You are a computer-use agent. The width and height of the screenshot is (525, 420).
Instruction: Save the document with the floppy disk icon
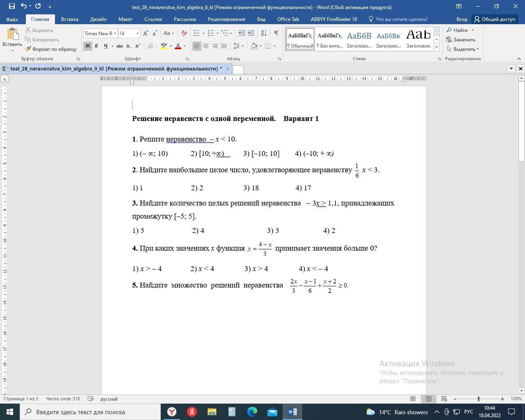click(11, 6)
